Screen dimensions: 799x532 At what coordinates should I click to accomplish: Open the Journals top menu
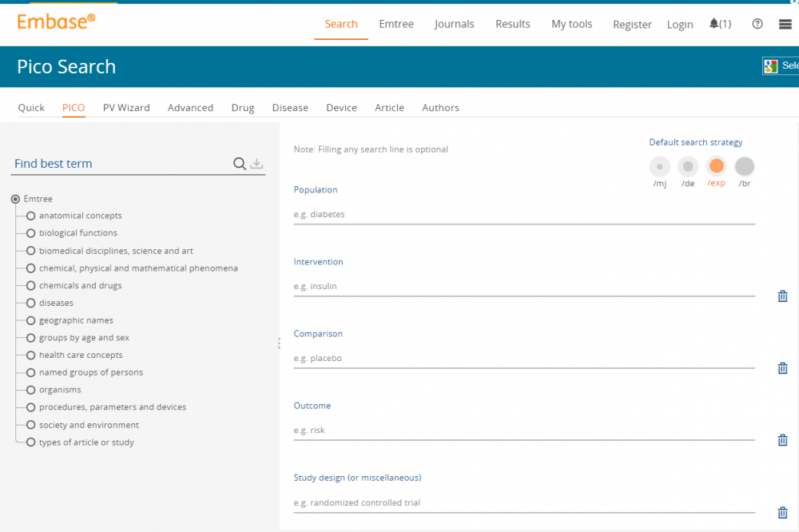point(454,24)
